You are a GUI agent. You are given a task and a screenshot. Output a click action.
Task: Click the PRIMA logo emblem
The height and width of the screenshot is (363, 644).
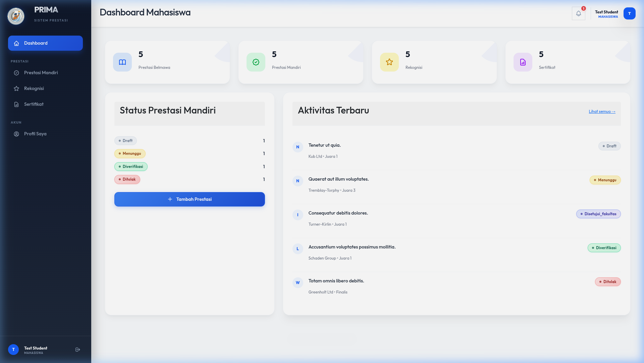point(16,16)
